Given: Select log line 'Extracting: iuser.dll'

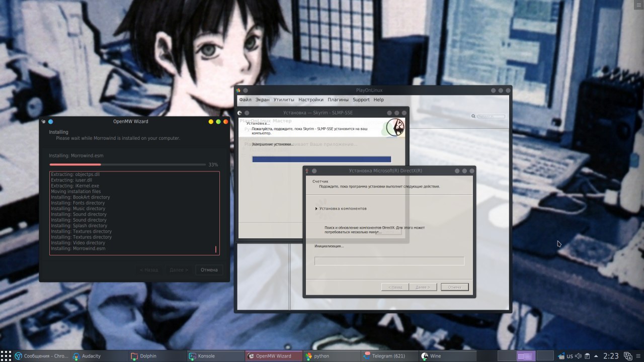Looking at the screenshot, I should tap(71, 180).
